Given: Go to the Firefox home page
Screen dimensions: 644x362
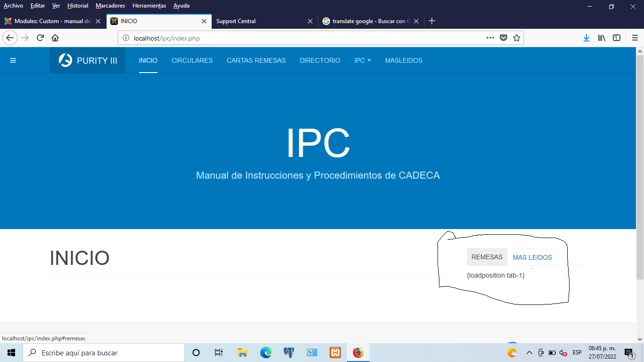Looking at the screenshot, I should point(55,38).
